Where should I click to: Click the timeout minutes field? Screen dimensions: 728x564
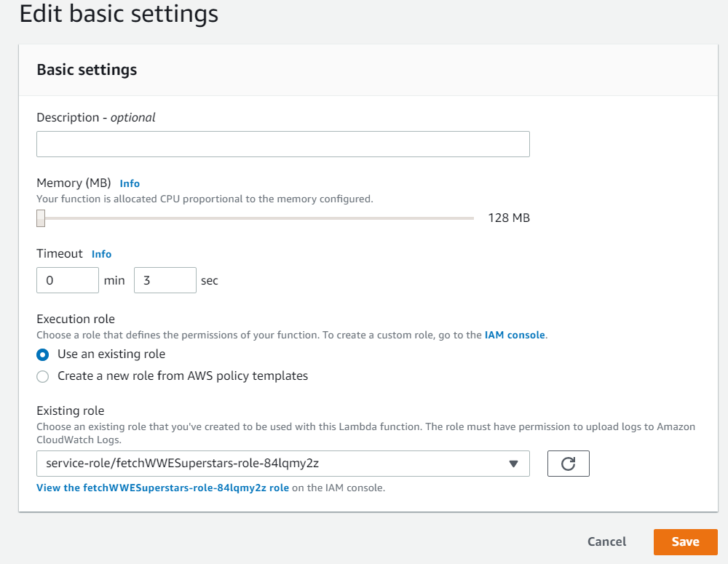(x=68, y=280)
